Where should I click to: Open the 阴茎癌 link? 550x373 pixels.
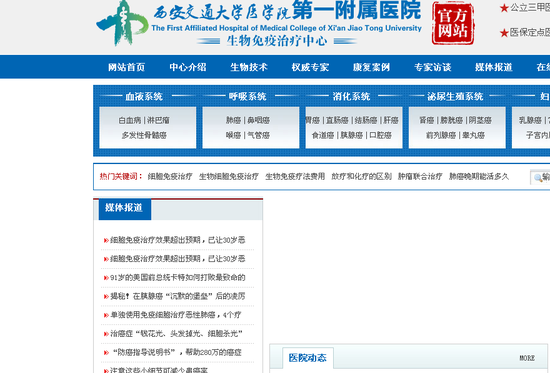tap(480, 120)
